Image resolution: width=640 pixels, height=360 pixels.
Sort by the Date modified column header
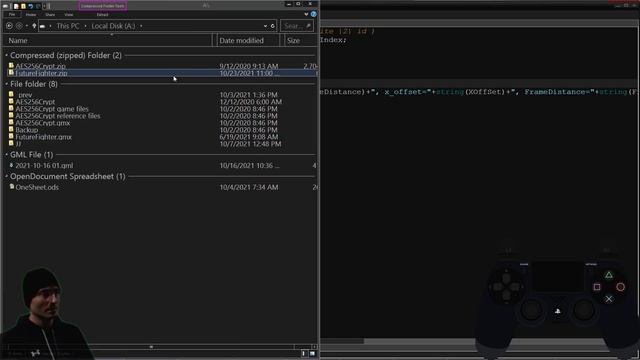click(x=248, y=40)
